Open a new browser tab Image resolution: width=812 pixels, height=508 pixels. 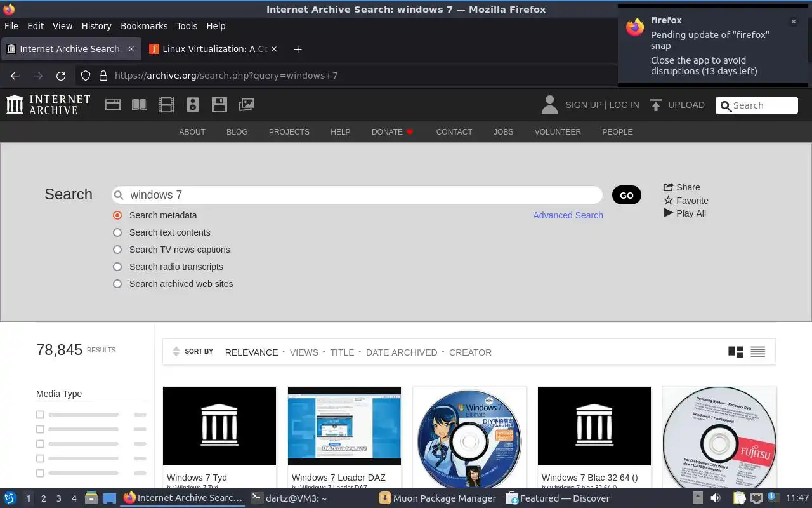point(298,49)
